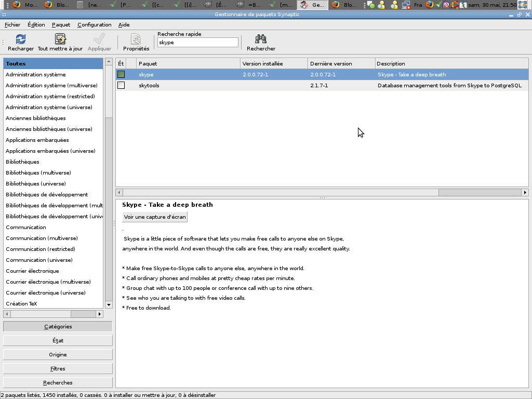Viewport: 532px width, 399px height.
Task: Open the Aide menu
Action: point(124,24)
